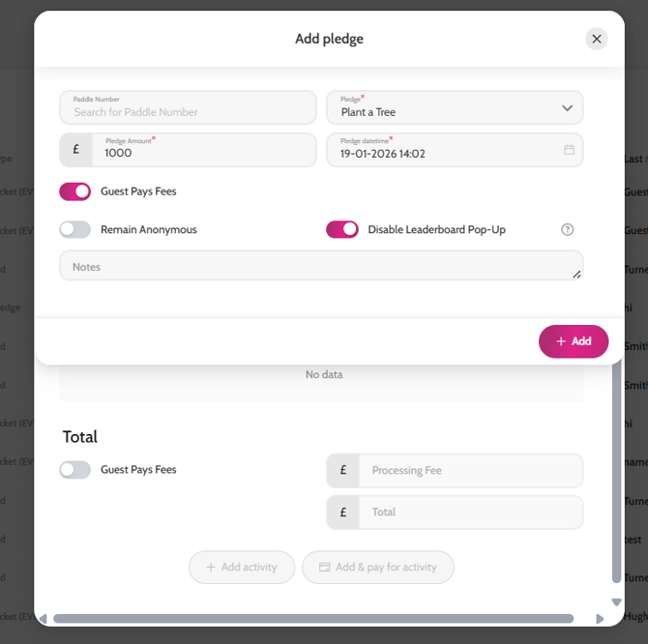Toggle Guest Pays Fees under Total section
The height and width of the screenshot is (644, 648).
[x=74, y=470]
